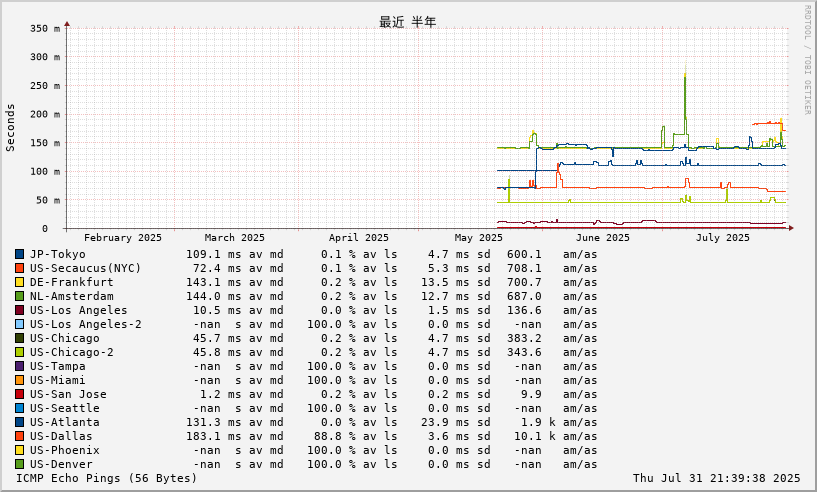Click the March 2025 axis label
Screen dimensions: 817x492
point(234,238)
